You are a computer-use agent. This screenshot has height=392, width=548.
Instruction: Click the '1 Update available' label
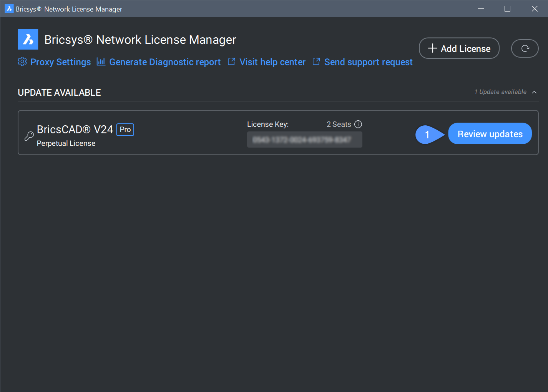(500, 92)
